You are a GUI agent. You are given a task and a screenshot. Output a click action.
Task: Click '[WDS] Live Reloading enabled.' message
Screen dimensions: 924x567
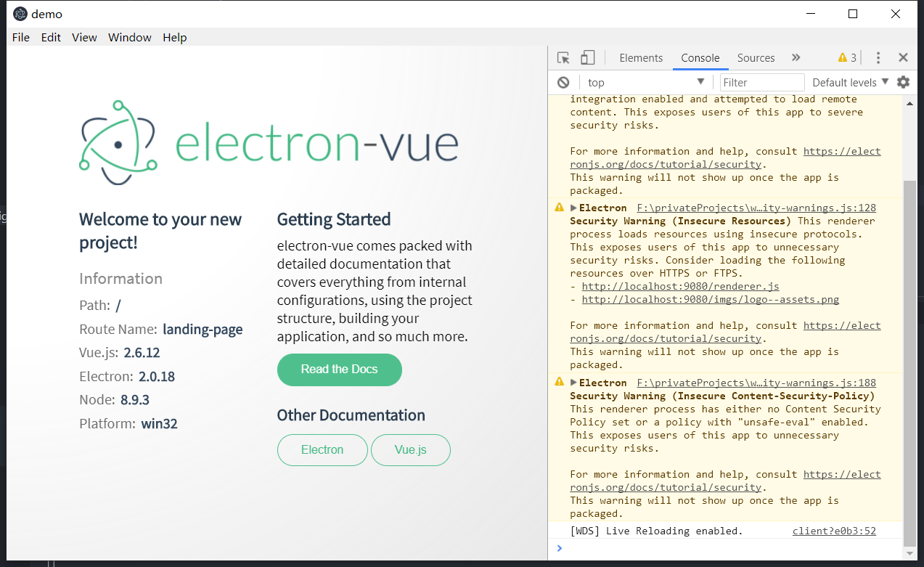657,531
